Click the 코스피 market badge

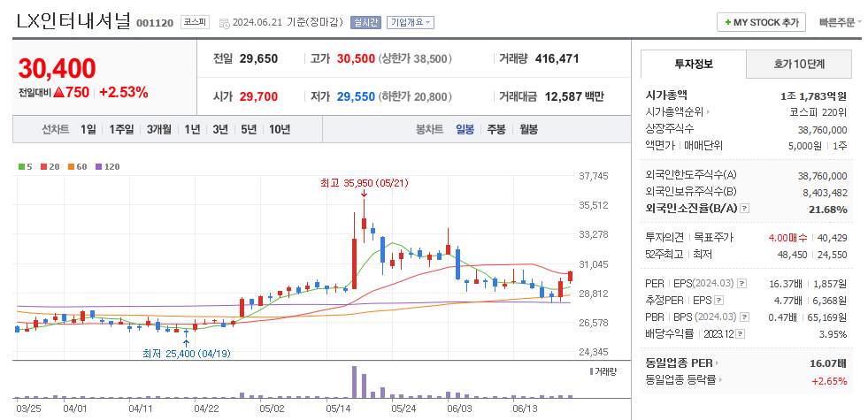coord(195,23)
